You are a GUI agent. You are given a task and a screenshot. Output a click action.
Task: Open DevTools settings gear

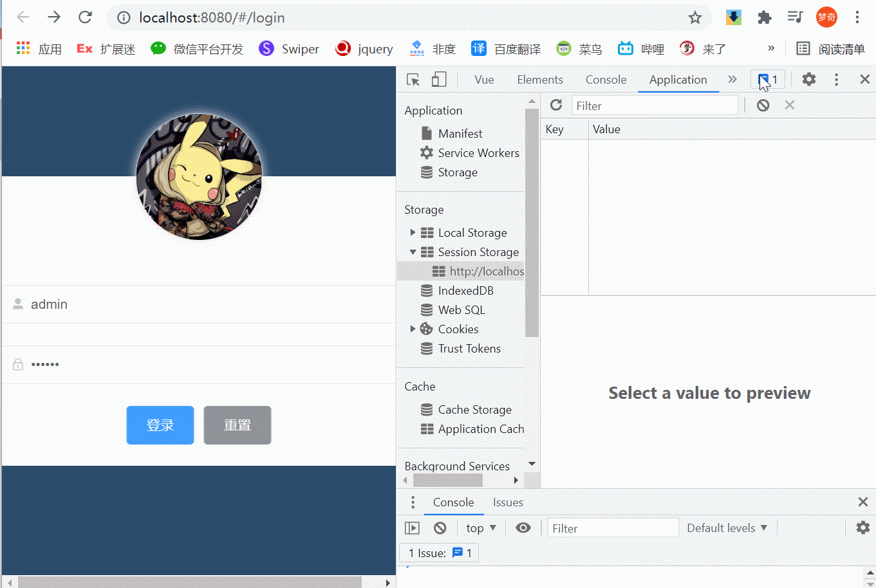click(x=808, y=79)
